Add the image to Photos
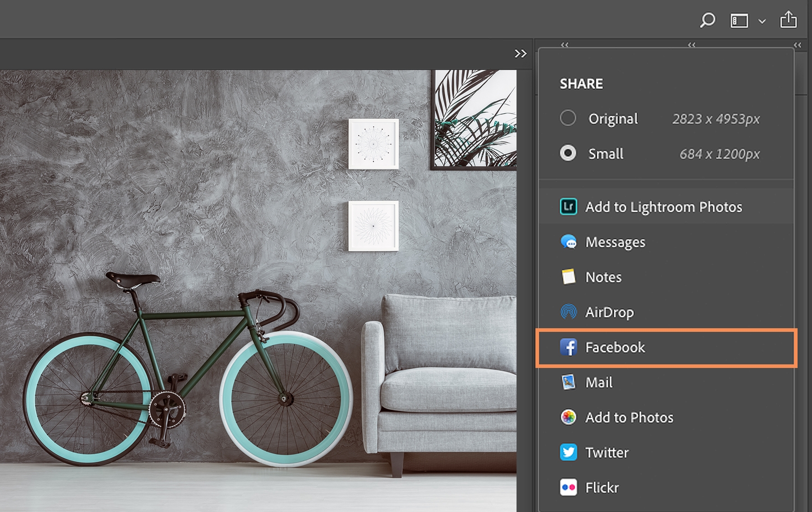Viewport: 812px width, 512px height. pyautogui.click(x=629, y=418)
